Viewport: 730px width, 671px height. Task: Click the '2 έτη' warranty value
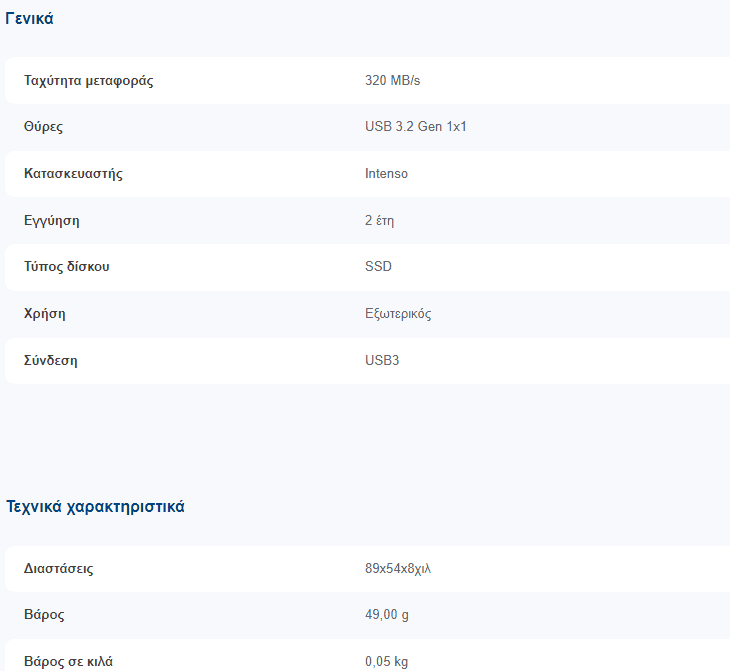tap(379, 220)
